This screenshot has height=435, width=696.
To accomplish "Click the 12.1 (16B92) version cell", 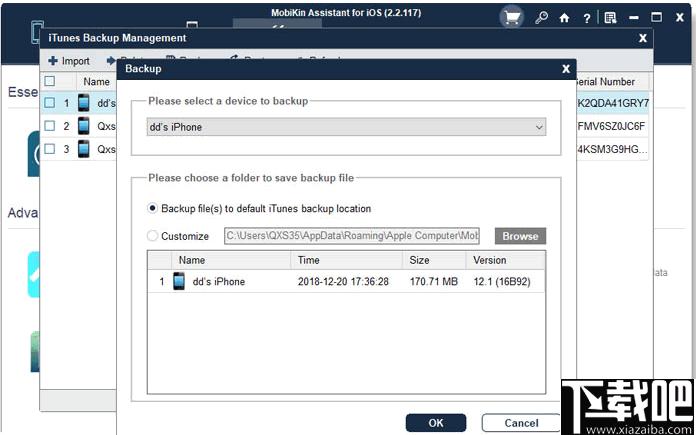I will [x=502, y=282].
